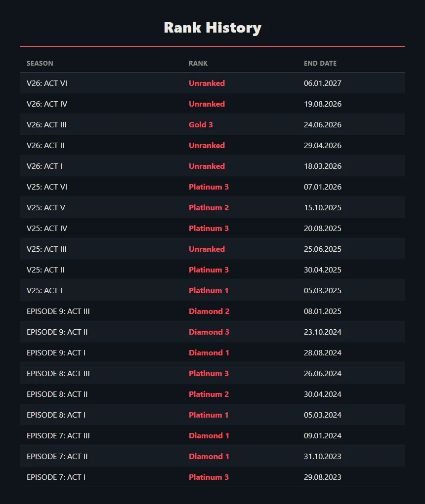425x504 pixels.
Task: Click the Diamond 3 rank text
Action: point(209,332)
